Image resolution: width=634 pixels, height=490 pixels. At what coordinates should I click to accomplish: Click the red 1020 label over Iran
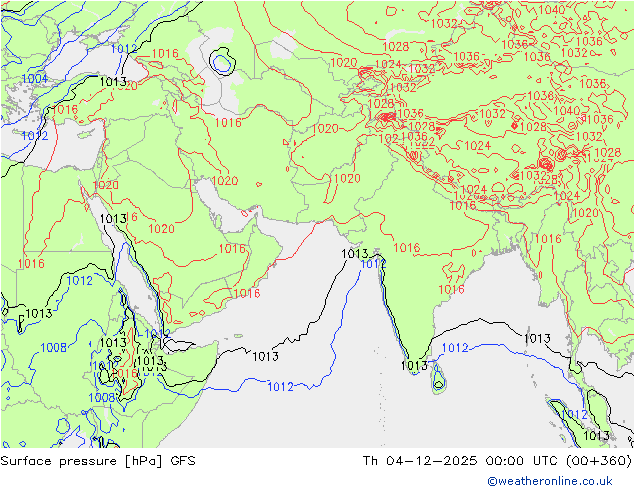click(x=225, y=181)
